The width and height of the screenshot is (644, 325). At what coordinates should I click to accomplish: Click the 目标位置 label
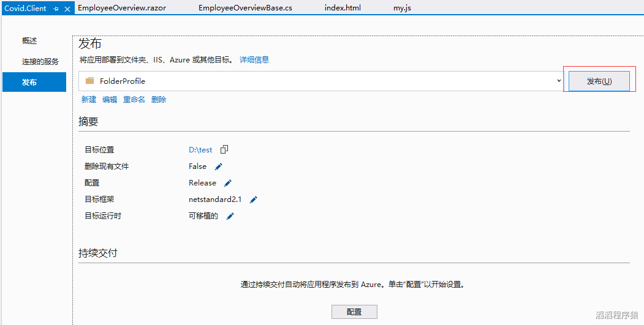coord(99,150)
